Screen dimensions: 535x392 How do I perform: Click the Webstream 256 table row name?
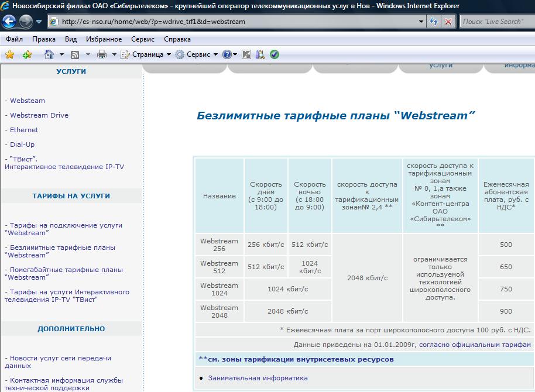click(x=219, y=245)
